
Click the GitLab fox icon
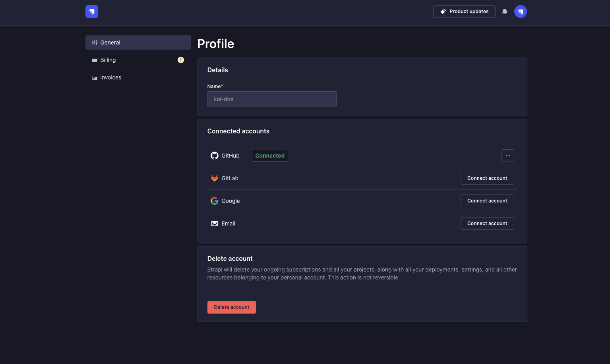pos(214,178)
